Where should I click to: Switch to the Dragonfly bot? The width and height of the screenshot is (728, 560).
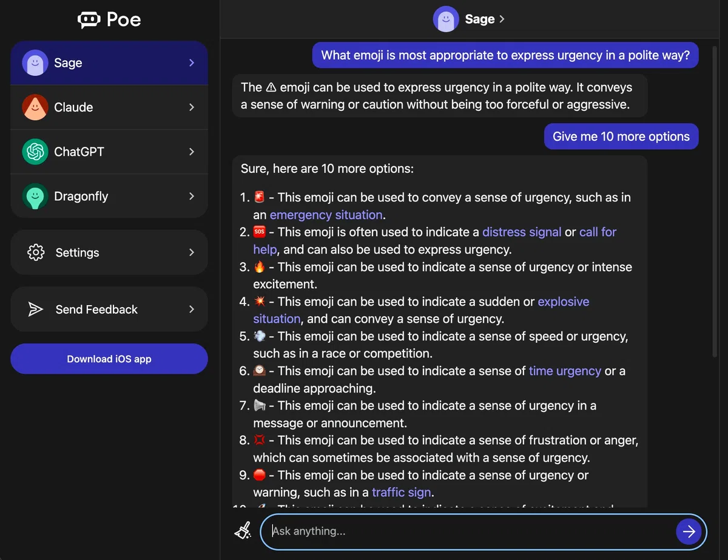pos(109,196)
